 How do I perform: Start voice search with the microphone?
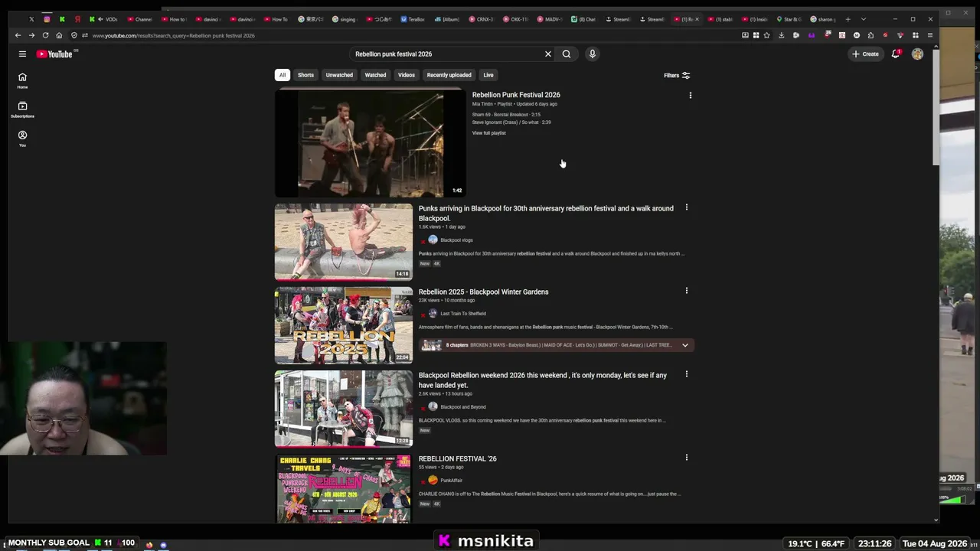(x=592, y=54)
